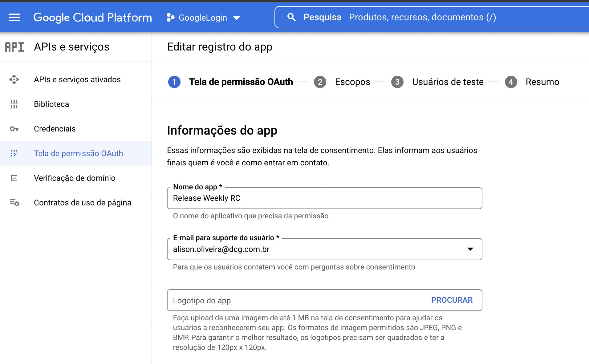
Task: Click the Credenciais key icon
Action: pyautogui.click(x=14, y=129)
